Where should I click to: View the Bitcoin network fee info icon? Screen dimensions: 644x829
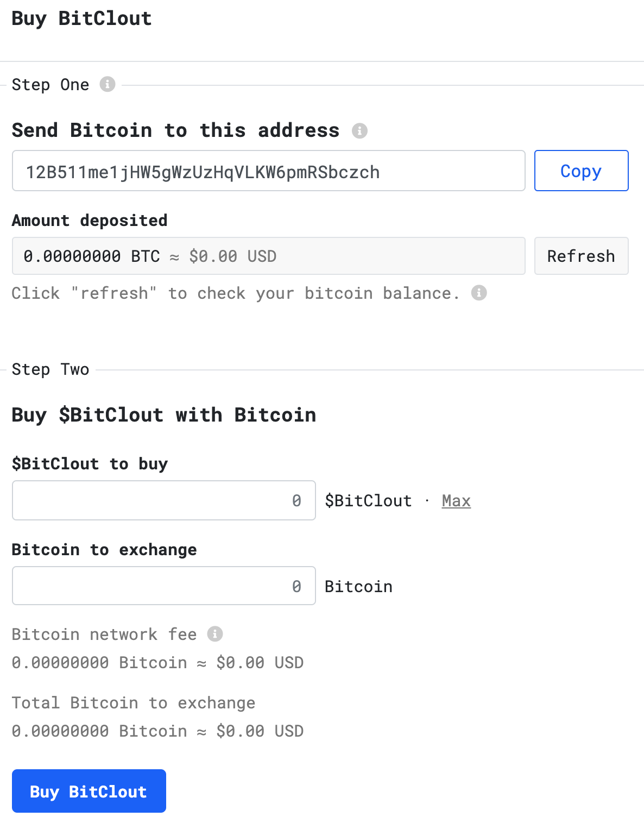(x=216, y=634)
